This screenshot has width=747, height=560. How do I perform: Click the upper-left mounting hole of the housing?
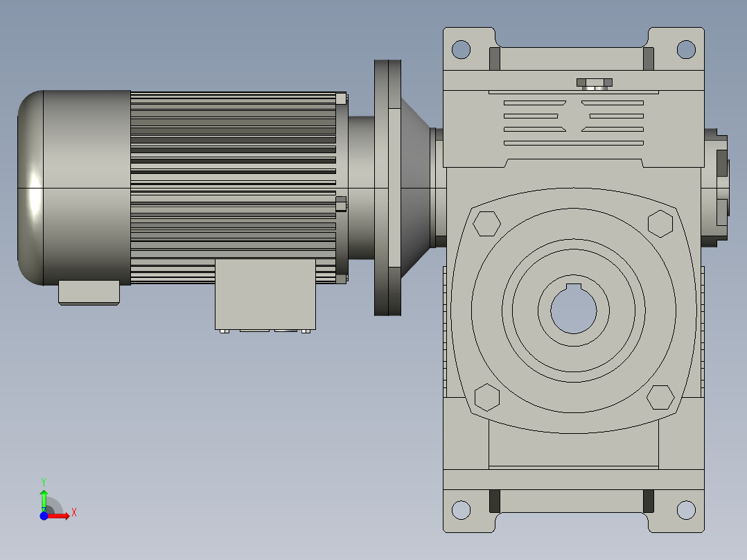click(x=462, y=49)
